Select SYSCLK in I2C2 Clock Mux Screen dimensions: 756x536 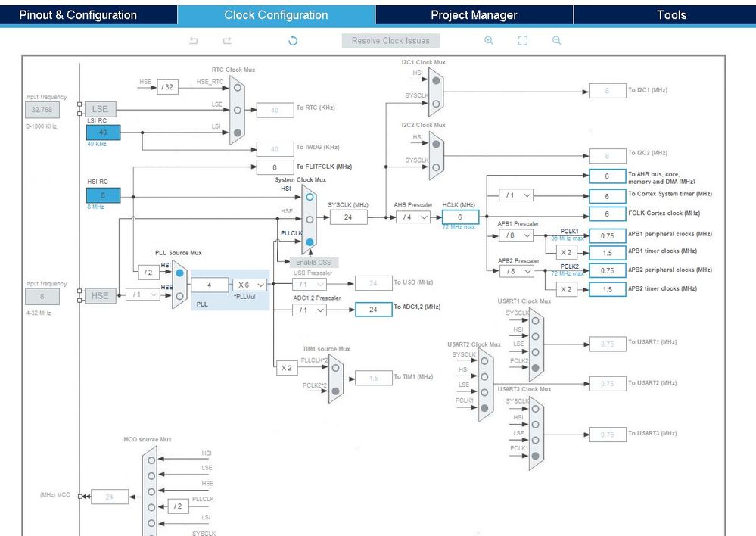click(x=437, y=167)
